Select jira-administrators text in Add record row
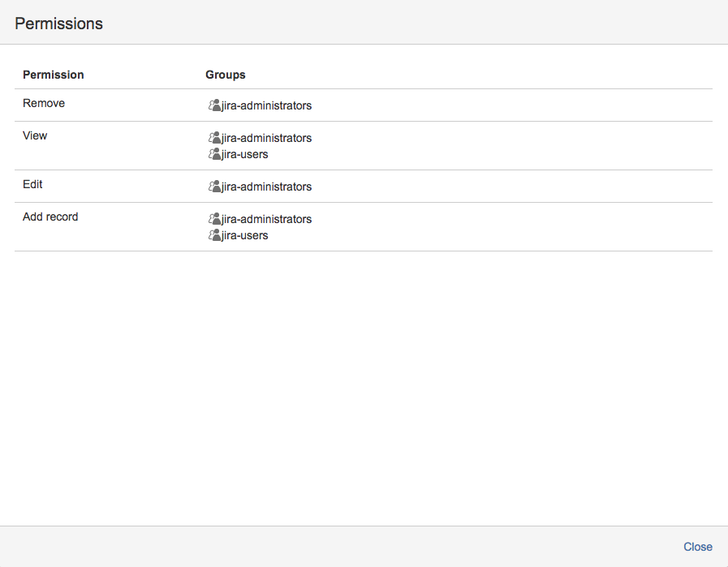Viewport: 728px width, 567px height. [x=267, y=219]
